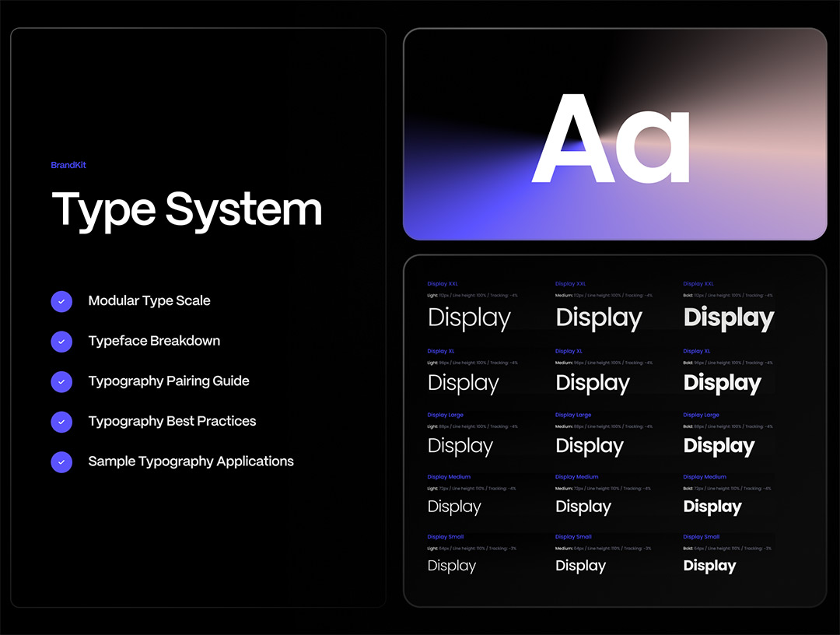
Task: Pick the Medium weight Display Small sample
Action: 580,566
